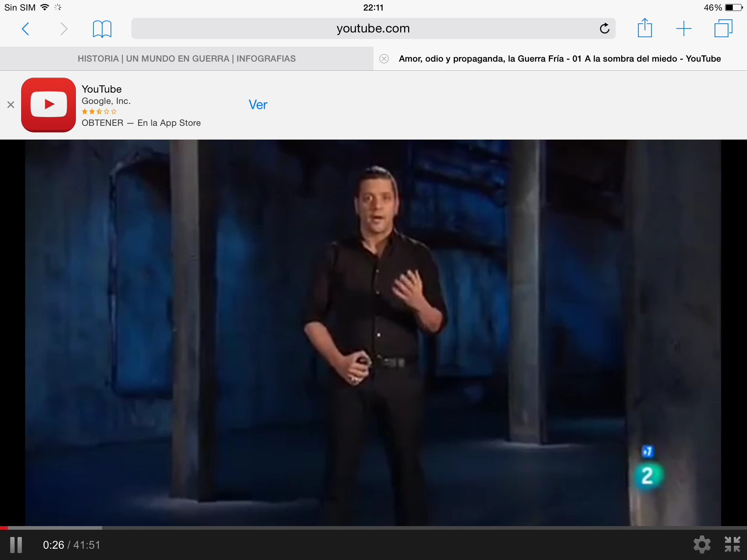
Task: Reload the page with refresh icon
Action: point(604,28)
